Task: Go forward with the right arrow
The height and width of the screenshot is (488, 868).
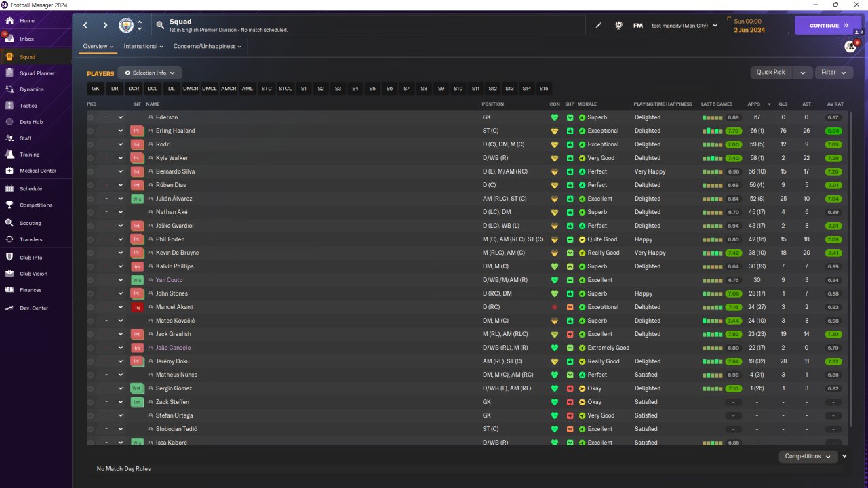Action: pyautogui.click(x=105, y=26)
